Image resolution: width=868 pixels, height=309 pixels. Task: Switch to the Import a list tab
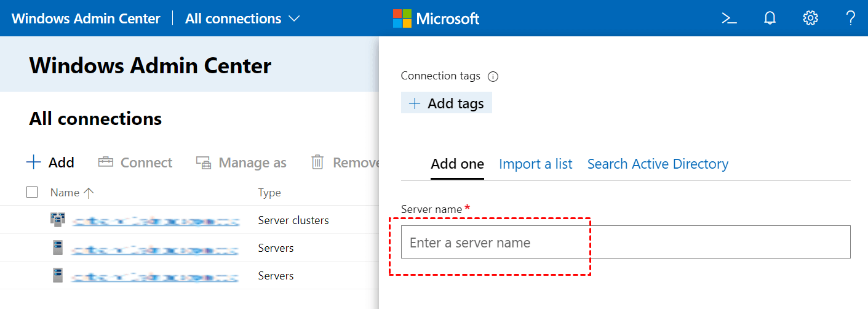click(x=535, y=164)
